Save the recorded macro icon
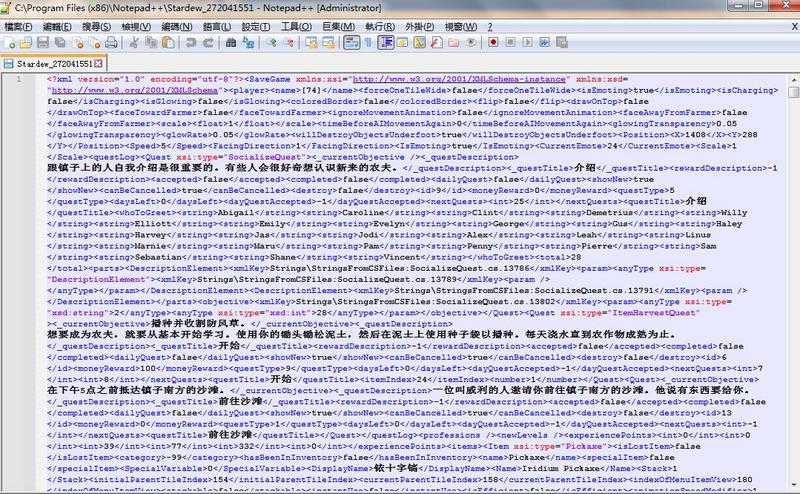The image size is (800, 494). 562,43
